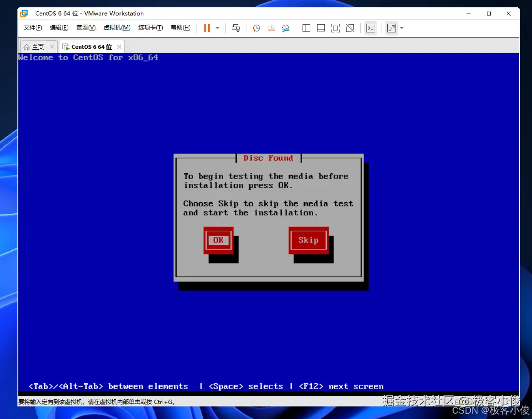Image resolution: width=532 pixels, height=419 pixels.
Task: Click OK to test the media
Action: pyautogui.click(x=218, y=240)
